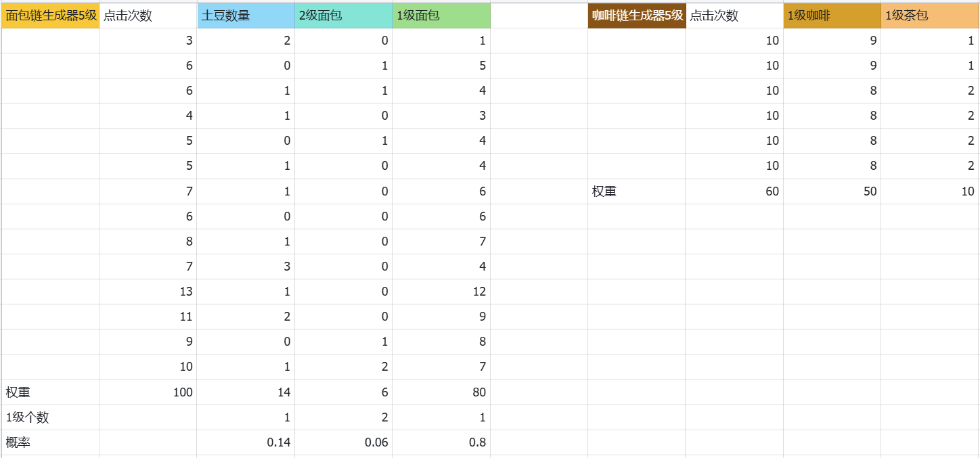The height and width of the screenshot is (458, 980).
Task: Click the 权重 label in the coffee table
Action: click(x=604, y=191)
